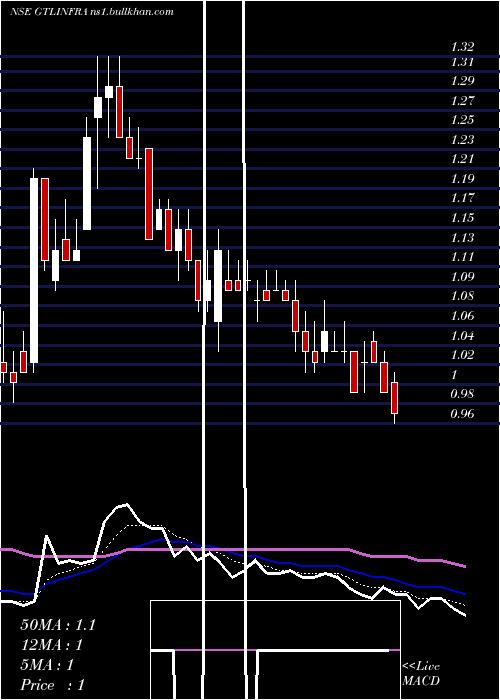The height and width of the screenshot is (700, 500).
Task: Click the 1.17 price axis label
Action: (462, 198)
